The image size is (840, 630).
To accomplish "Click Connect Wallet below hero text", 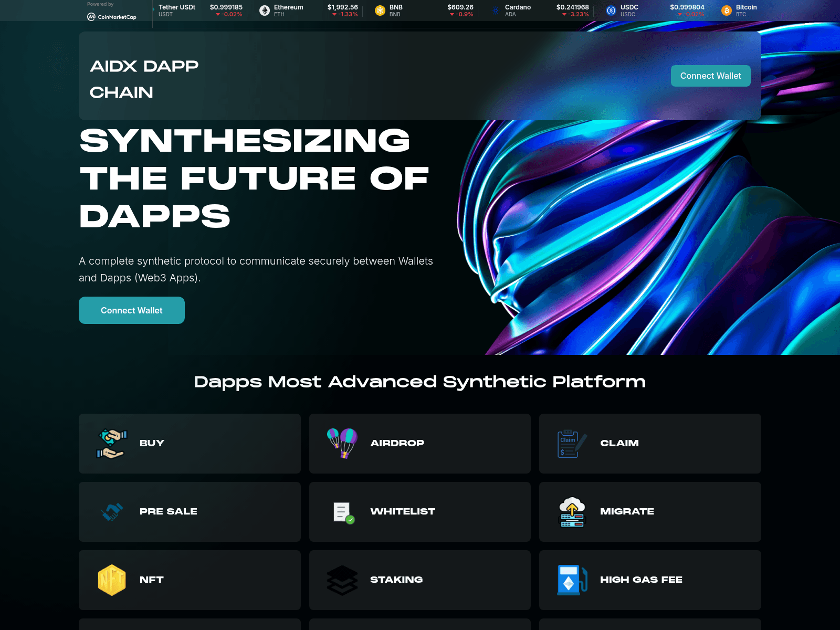I will click(132, 310).
